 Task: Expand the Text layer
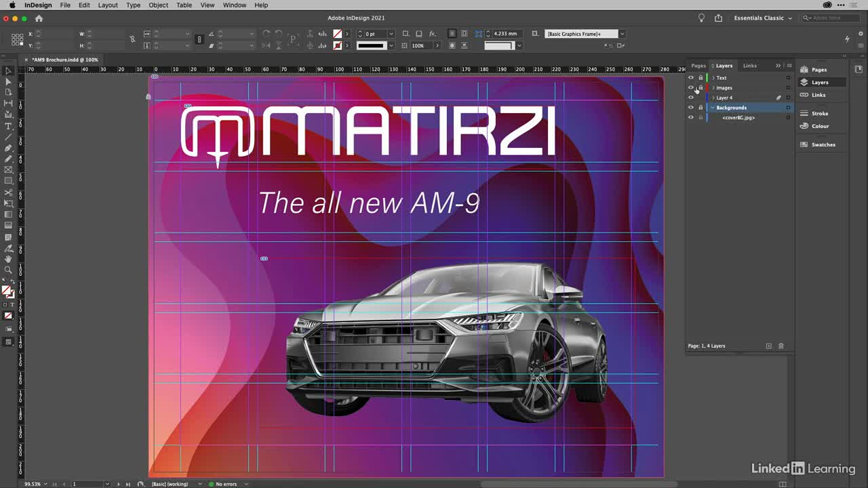[713, 78]
